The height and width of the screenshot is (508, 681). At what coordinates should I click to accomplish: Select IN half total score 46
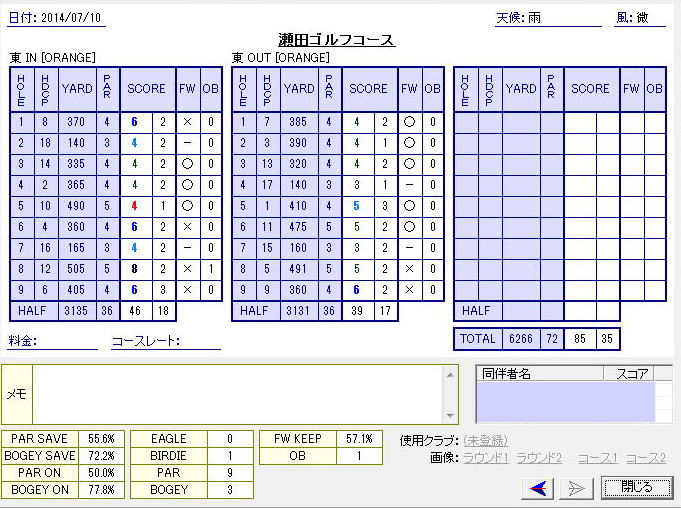[136, 311]
